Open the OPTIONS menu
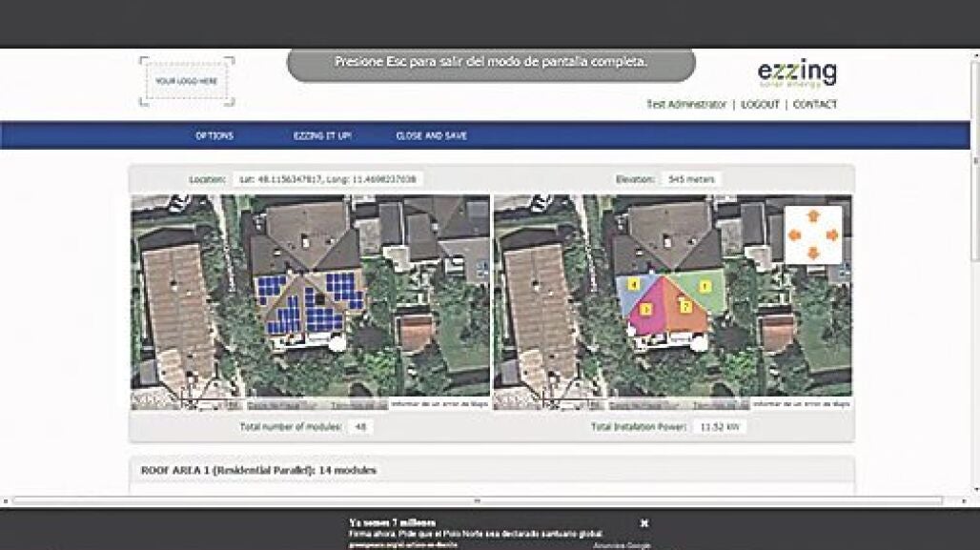The width and height of the screenshot is (980, 550). point(214,136)
